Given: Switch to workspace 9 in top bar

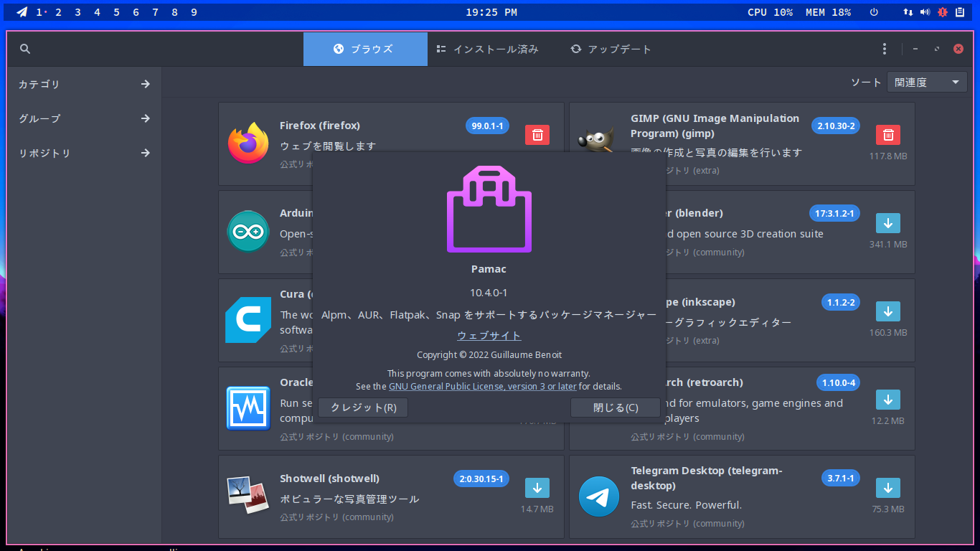Looking at the screenshot, I should click(x=194, y=12).
